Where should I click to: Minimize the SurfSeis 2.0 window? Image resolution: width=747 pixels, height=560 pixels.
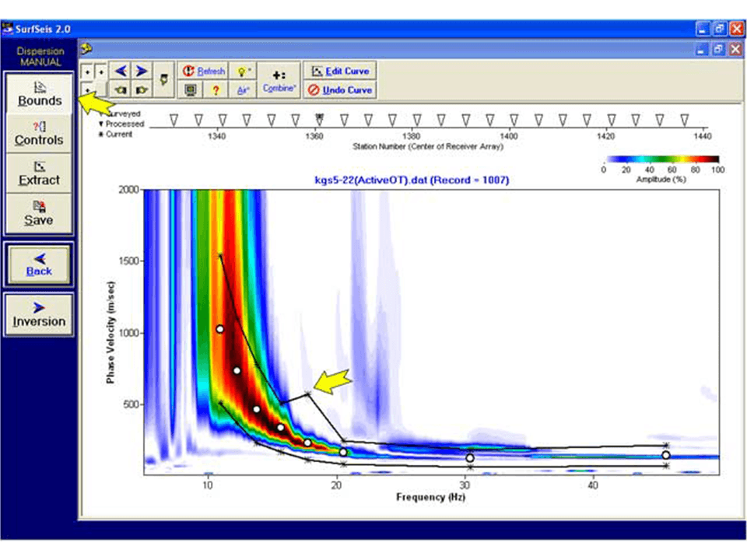click(702, 29)
